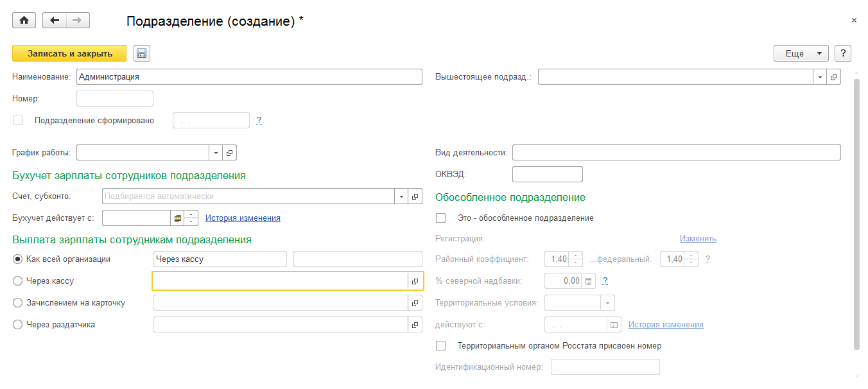Click open icon in Через кассу field

pyautogui.click(x=415, y=281)
